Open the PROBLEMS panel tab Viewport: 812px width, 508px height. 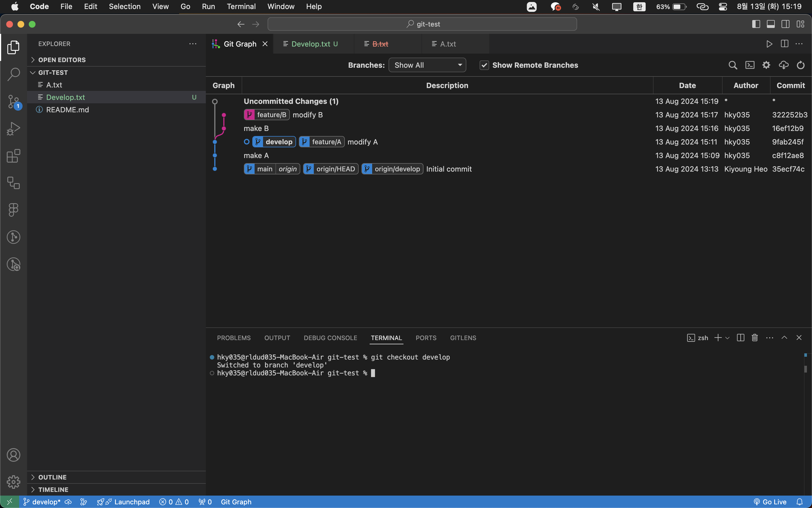pos(234,338)
